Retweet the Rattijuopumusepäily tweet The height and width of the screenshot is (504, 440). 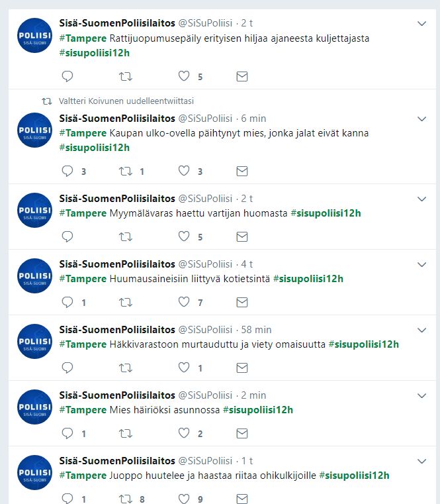point(126,77)
